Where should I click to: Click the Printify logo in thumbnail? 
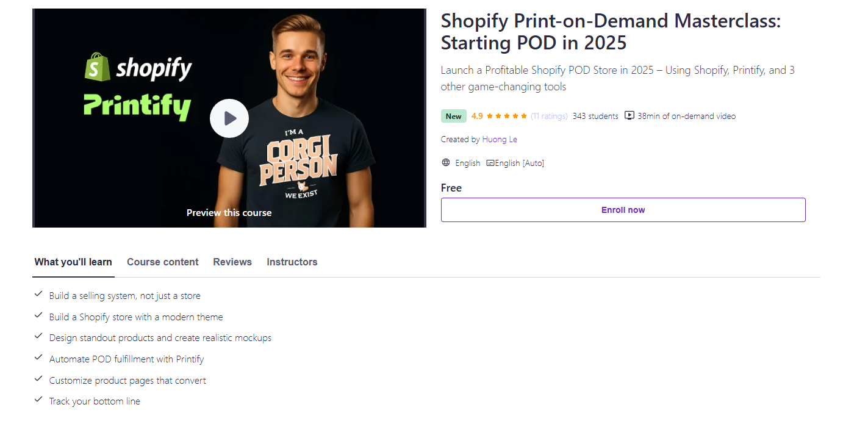click(137, 106)
